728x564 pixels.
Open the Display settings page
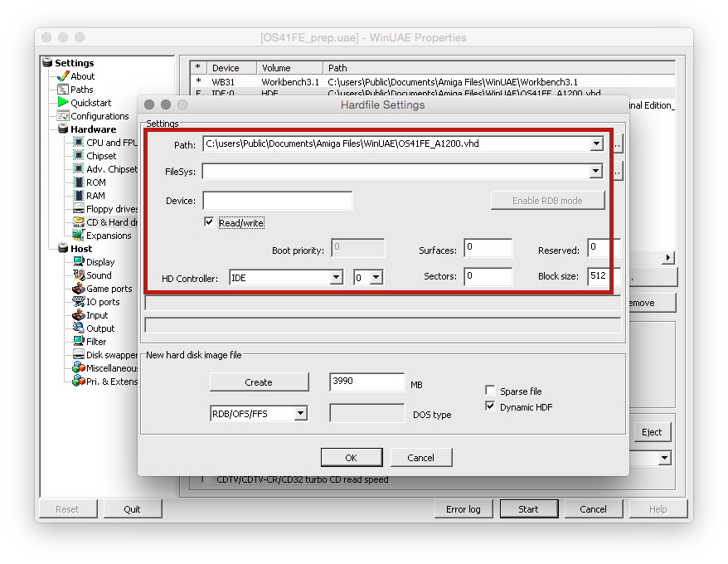coord(100,262)
